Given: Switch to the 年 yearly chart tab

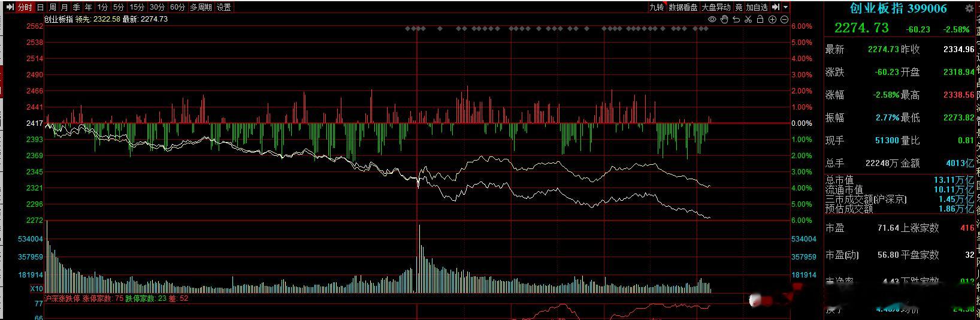Looking at the screenshot, I should tap(89, 7).
